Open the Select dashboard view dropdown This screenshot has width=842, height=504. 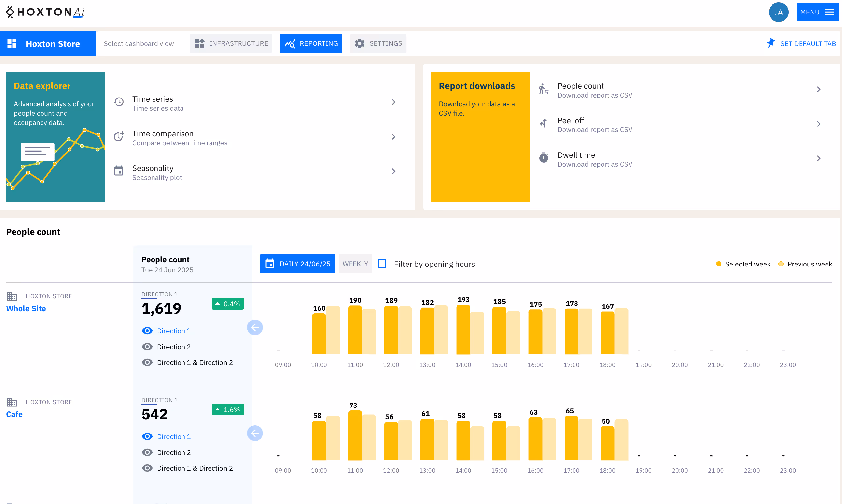pyautogui.click(x=139, y=43)
